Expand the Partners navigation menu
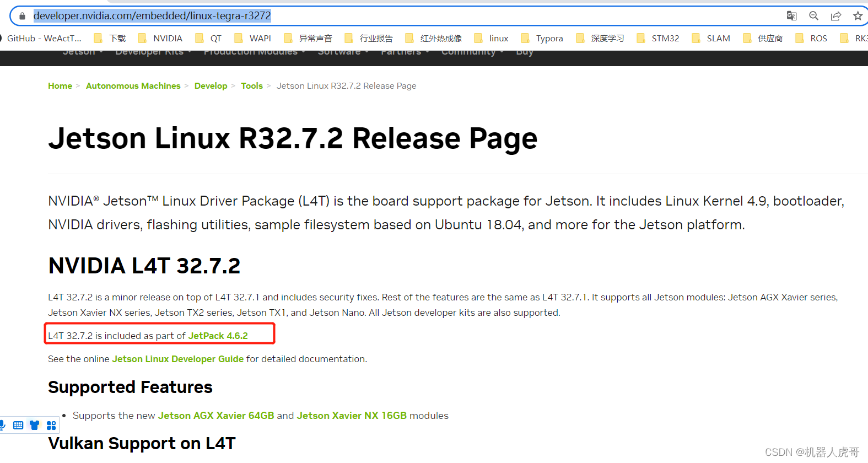The width and height of the screenshot is (868, 463). pos(405,51)
